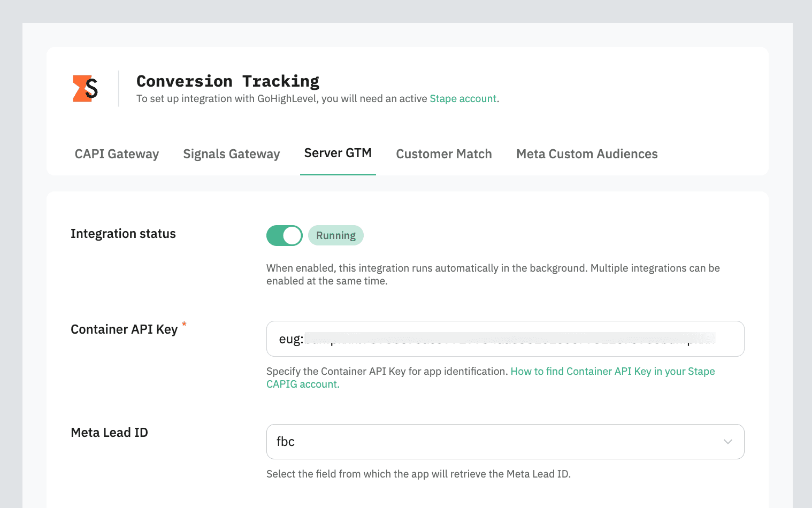Click the Conversion Tracking heading
Screen dimensions: 812x508
click(x=228, y=81)
